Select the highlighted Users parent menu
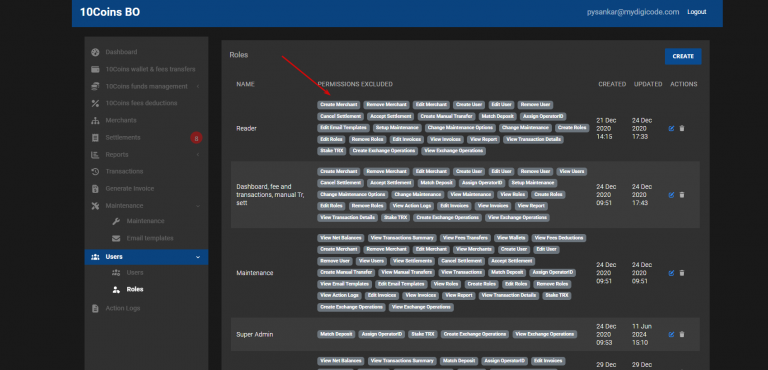 click(146, 257)
